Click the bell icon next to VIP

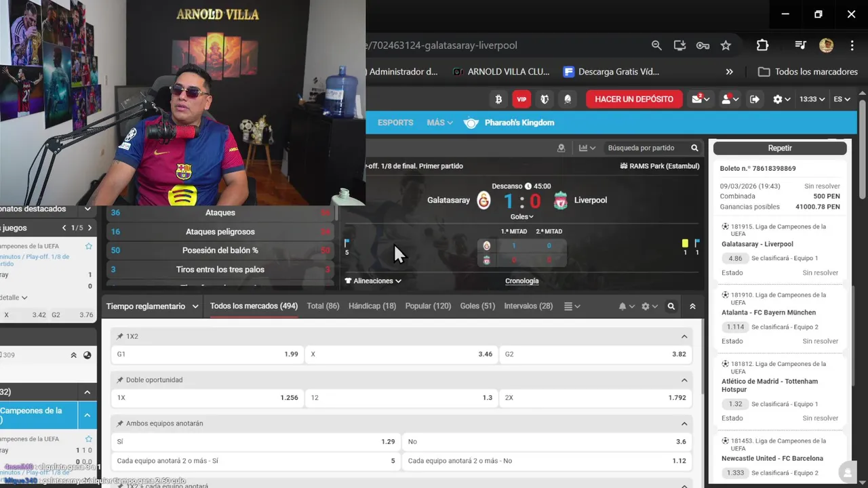[568, 99]
